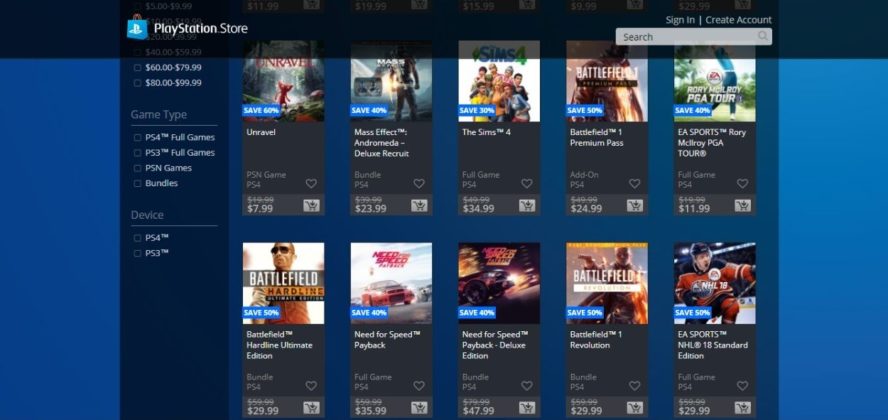
Task: Open PlayStation Store logo home
Action: [187, 29]
